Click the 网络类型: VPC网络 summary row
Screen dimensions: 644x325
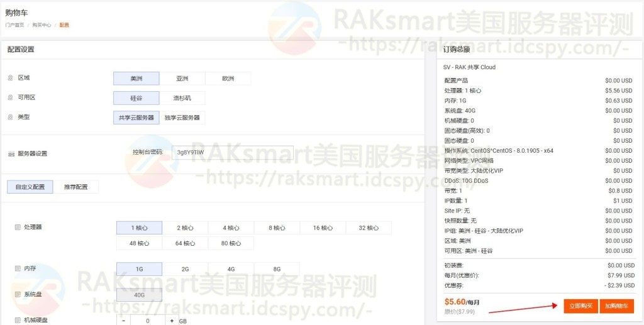(x=538, y=160)
